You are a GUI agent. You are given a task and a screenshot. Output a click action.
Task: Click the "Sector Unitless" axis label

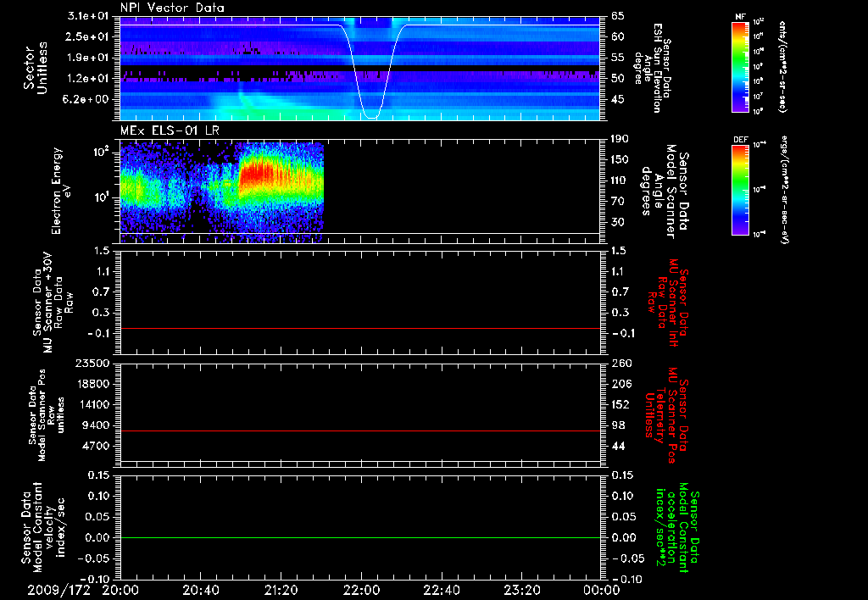pyautogui.click(x=36, y=68)
